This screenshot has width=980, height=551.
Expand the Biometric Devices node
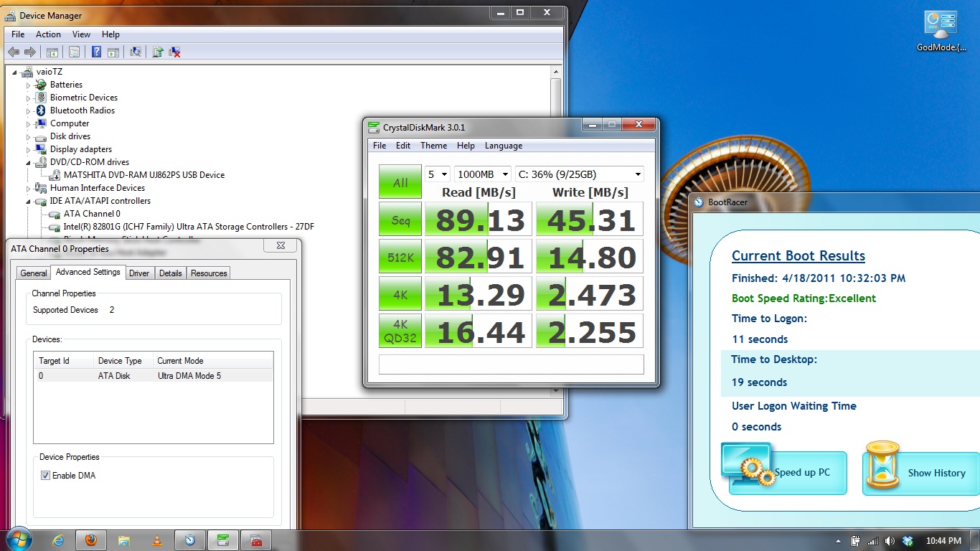pos(29,98)
